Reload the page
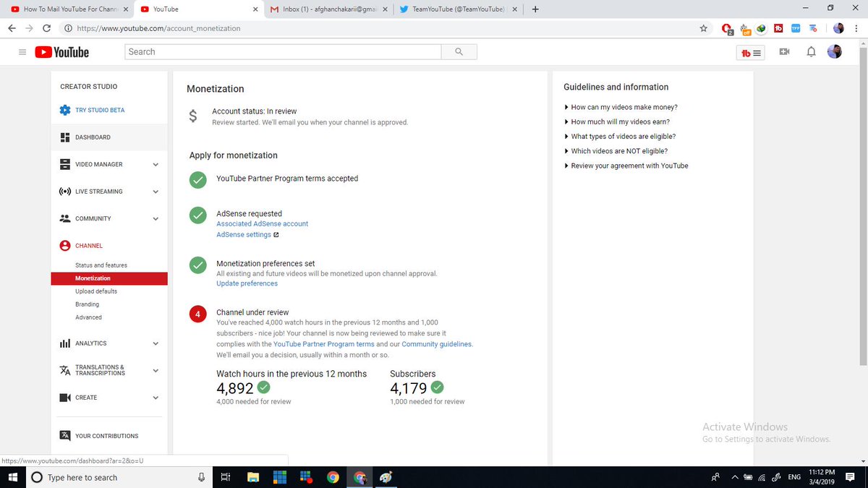The height and width of the screenshot is (488, 868). (47, 28)
